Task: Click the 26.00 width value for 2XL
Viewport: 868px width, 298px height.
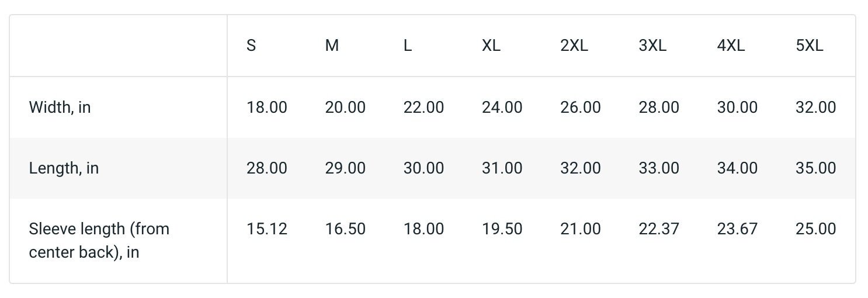Action: (581, 108)
